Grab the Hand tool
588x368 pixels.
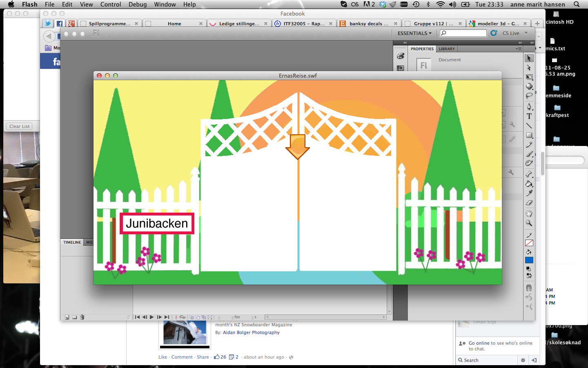click(x=529, y=213)
